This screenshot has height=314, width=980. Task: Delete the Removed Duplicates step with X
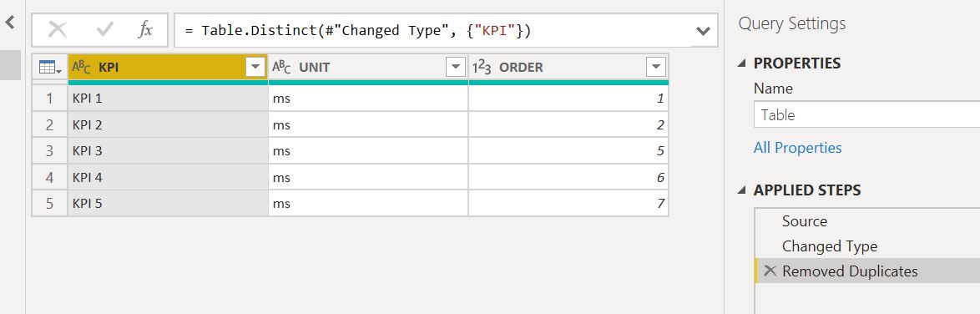770,271
